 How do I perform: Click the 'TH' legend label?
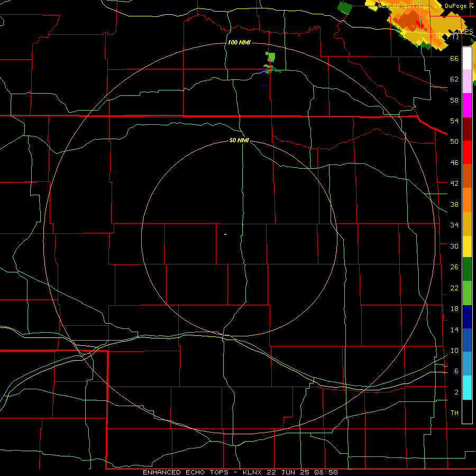[454, 413]
